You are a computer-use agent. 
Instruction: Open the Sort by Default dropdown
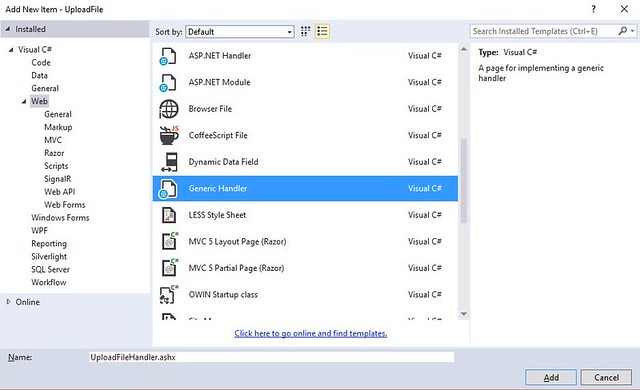[x=240, y=32]
